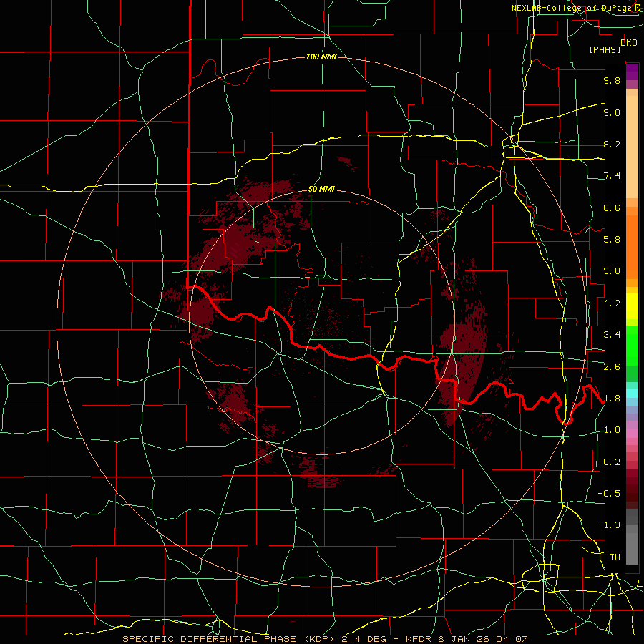Pick the gray color bar segment
This screenshot has width=644, height=644.
tap(632, 538)
